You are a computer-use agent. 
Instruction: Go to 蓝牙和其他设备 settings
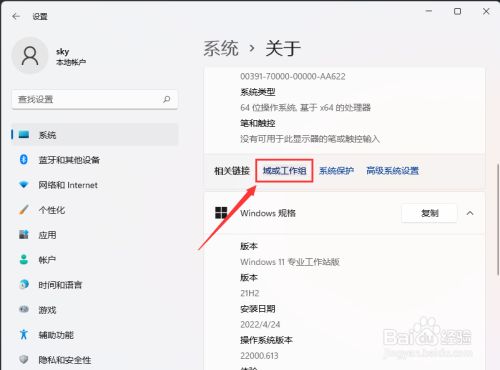pos(95,160)
